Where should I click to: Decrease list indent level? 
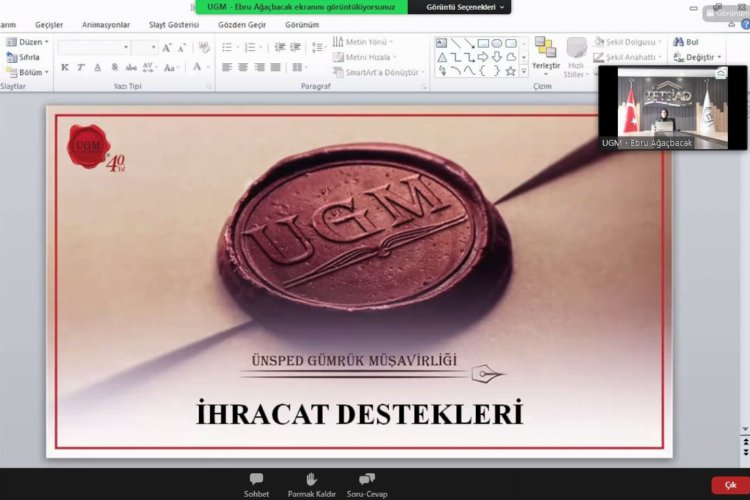(280, 47)
